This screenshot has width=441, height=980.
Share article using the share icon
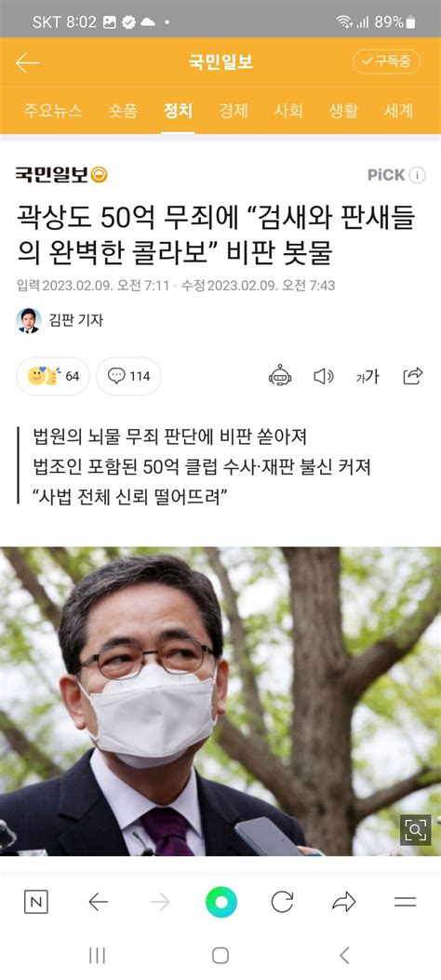413,376
